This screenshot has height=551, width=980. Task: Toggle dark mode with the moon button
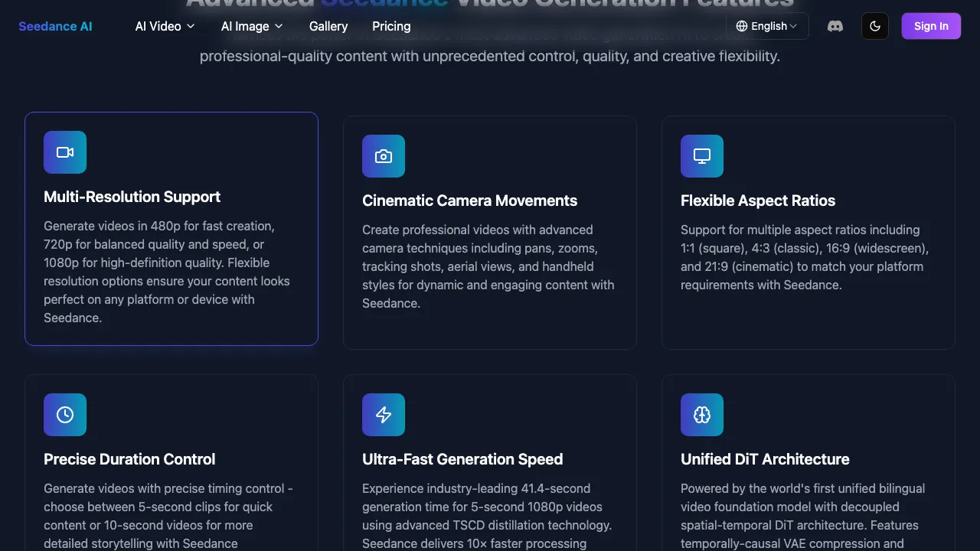[875, 26]
